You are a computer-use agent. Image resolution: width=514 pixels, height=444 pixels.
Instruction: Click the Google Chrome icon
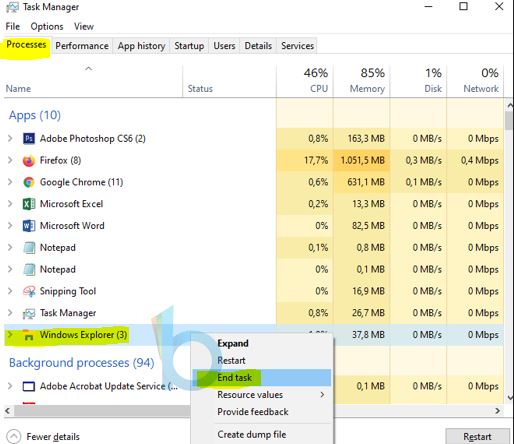point(29,182)
